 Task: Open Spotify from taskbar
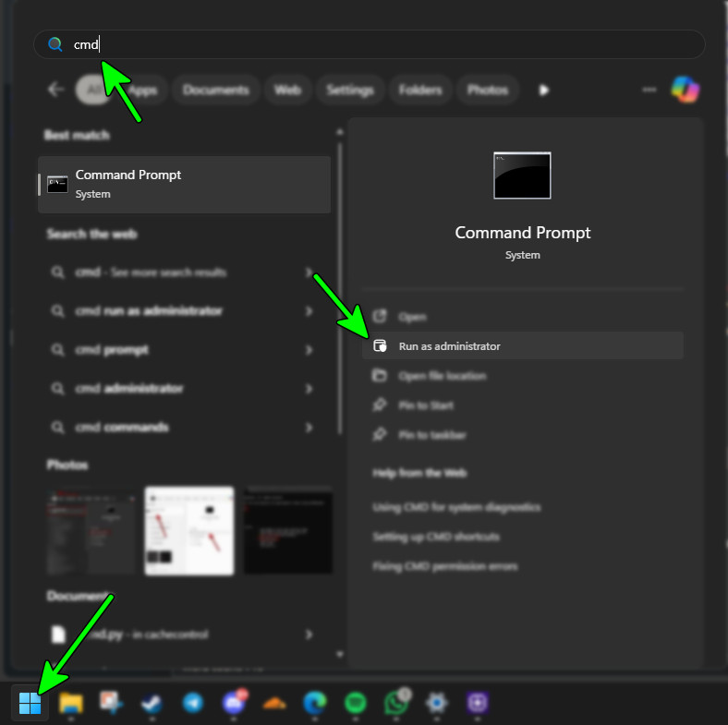[356, 703]
